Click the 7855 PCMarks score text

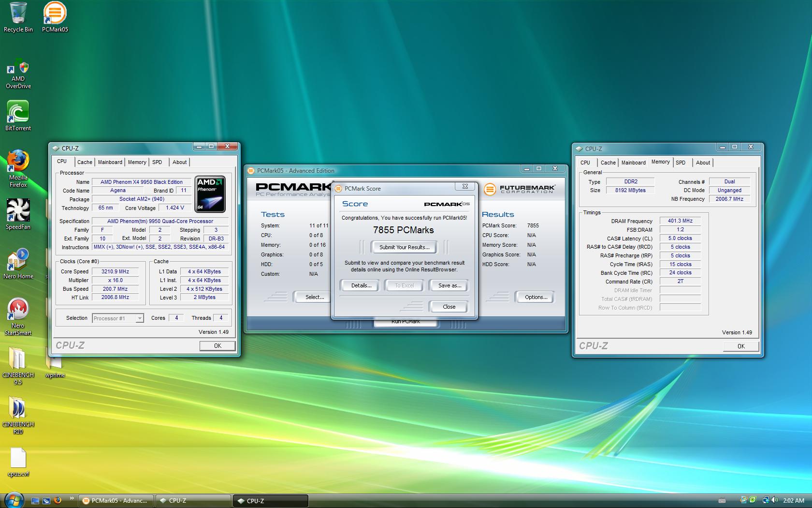coord(403,230)
